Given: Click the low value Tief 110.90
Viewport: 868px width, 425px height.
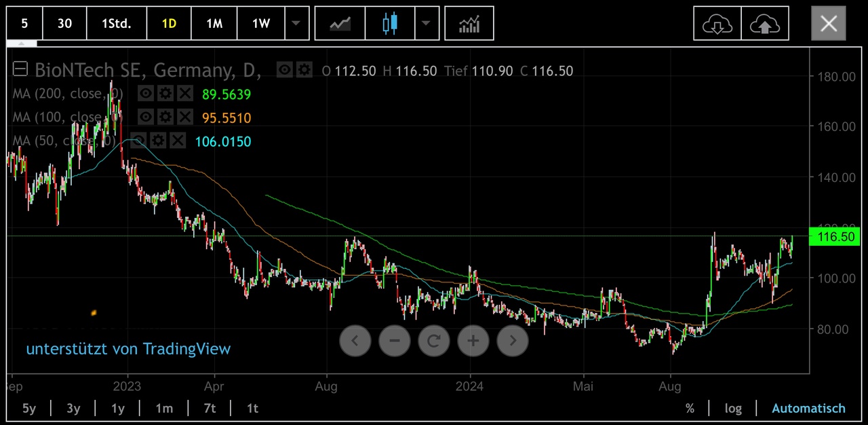Looking at the screenshot, I should [x=478, y=71].
